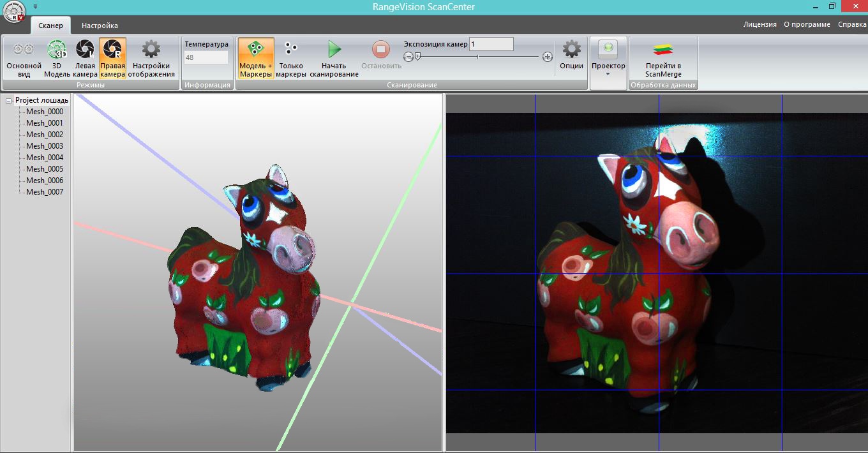
Task: Switch to Основной вид mode
Action: pyautogui.click(x=24, y=58)
